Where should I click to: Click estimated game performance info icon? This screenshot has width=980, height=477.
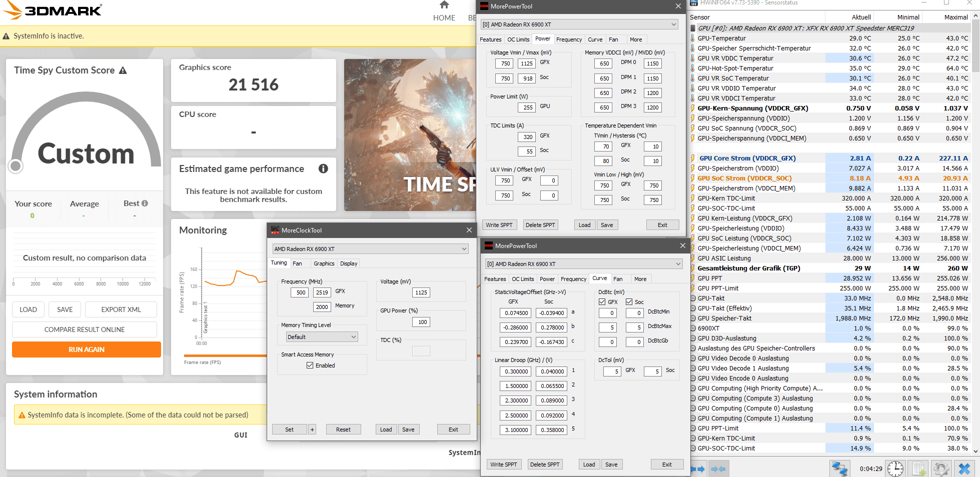(x=323, y=168)
